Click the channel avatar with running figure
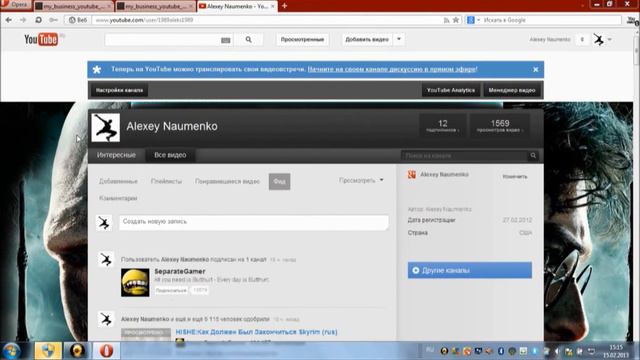The image size is (640, 360). tap(106, 128)
